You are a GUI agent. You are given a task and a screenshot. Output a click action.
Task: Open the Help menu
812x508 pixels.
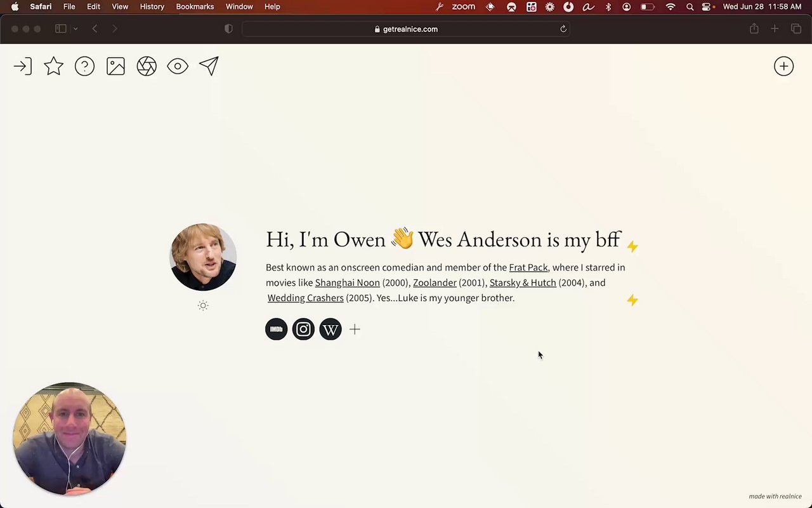[272, 6]
